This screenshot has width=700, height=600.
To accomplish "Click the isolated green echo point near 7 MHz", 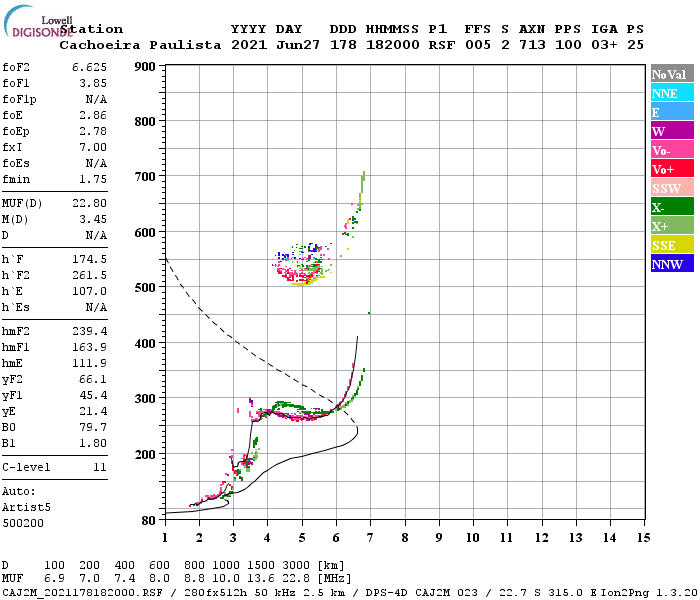I will pyautogui.click(x=369, y=313).
